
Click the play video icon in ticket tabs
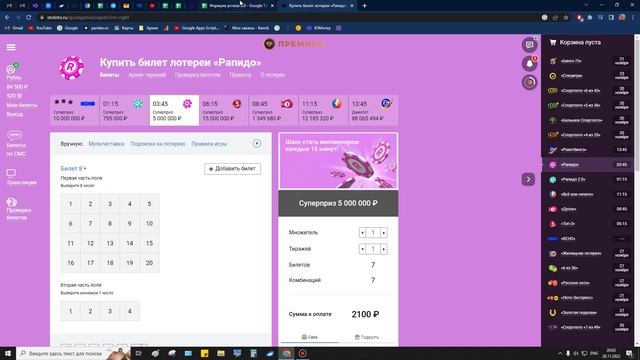257,143
